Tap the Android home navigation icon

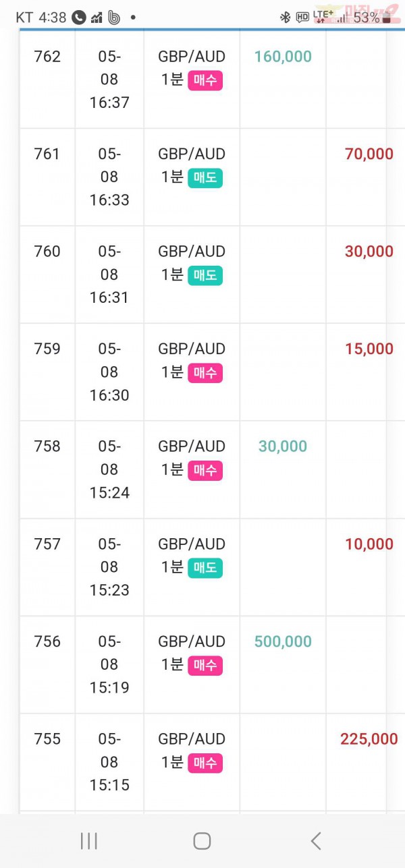[202, 840]
